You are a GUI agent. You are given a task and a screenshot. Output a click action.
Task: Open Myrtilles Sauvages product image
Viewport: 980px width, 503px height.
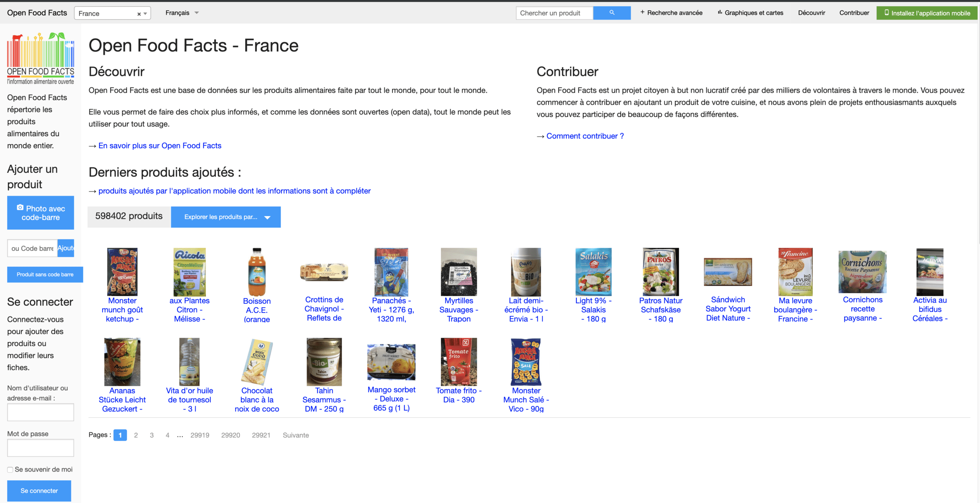tap(459, 272)
